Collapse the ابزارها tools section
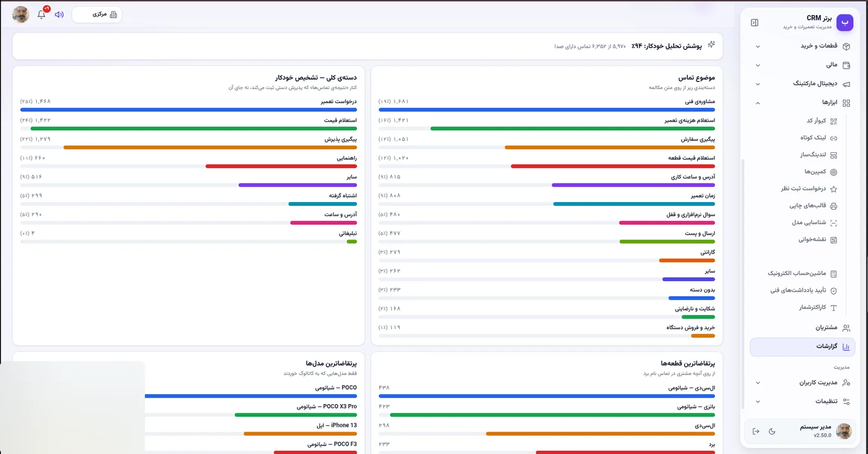This screenshot has width=868, height=454. (802, 103)
